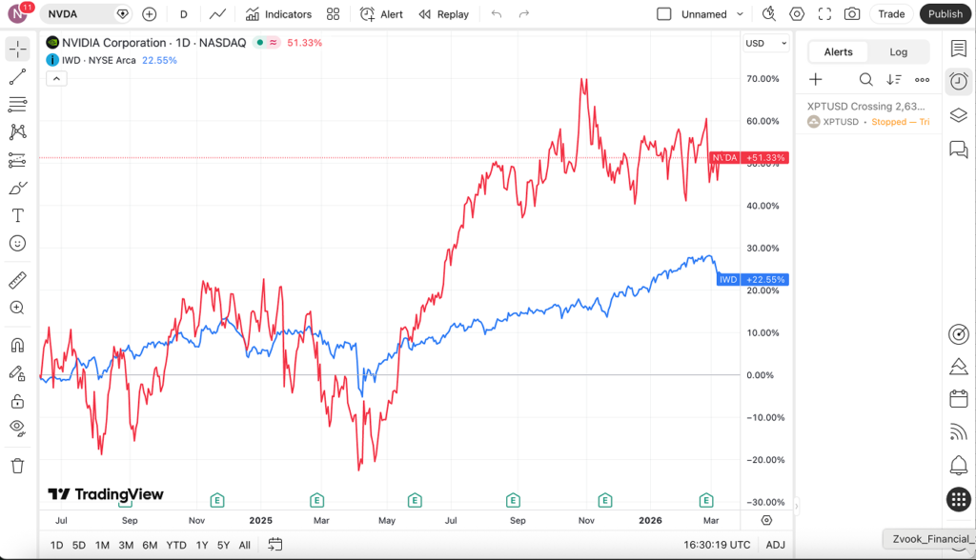The height and width of the screenshot is (560, 976).
Task: Open the text annotation tool
Action: [x=18, y=215]
